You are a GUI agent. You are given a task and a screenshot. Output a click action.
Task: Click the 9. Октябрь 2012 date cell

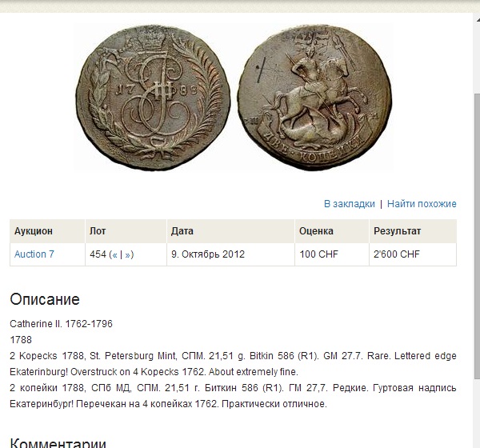(230, 254)
